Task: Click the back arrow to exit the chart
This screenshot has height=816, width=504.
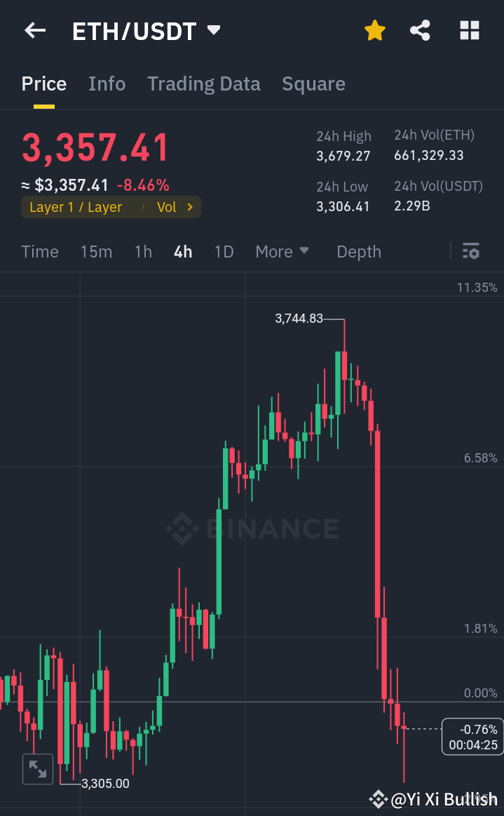Action: 34,30
